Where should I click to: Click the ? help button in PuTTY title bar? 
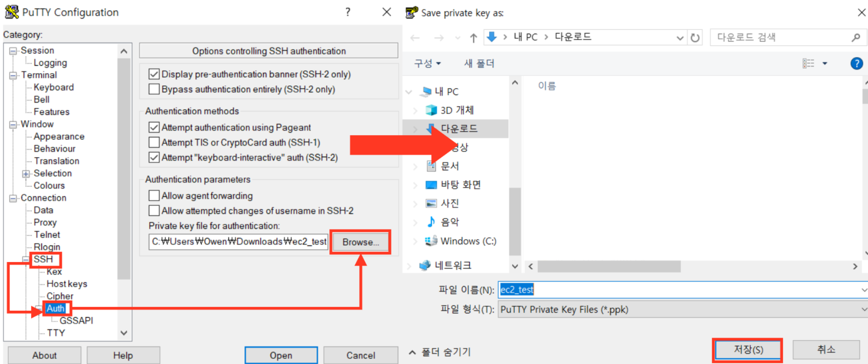(x=348, y=12)
